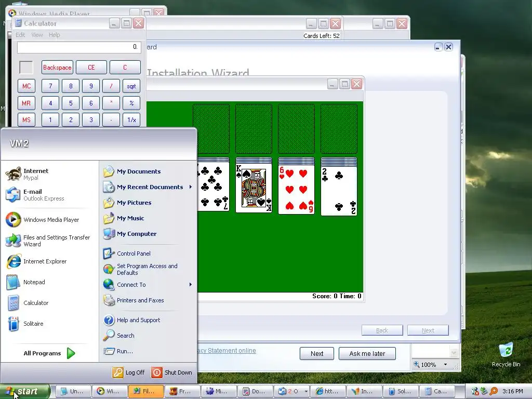Click Calculator MS memory store button

[26, 120]
